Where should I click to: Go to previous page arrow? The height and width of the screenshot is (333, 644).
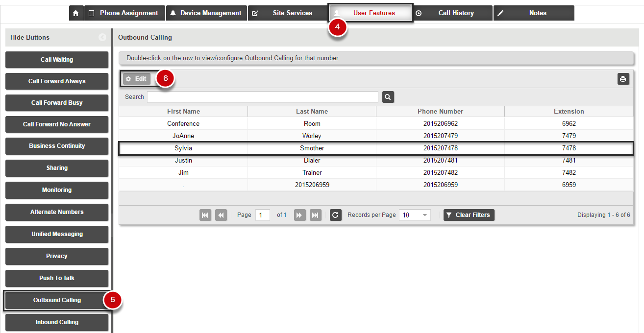click(221, 215)
